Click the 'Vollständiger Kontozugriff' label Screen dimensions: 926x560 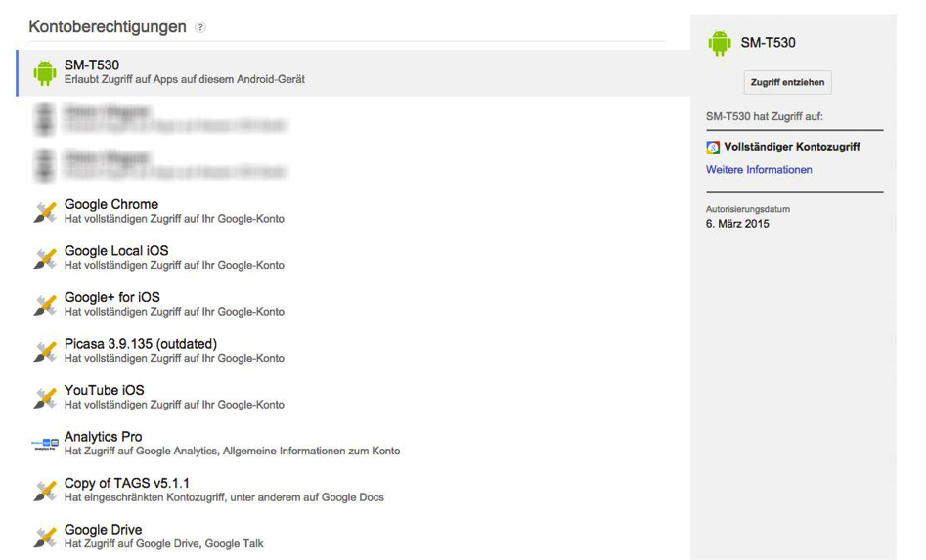pyautogui.click(x=792, y=147)
